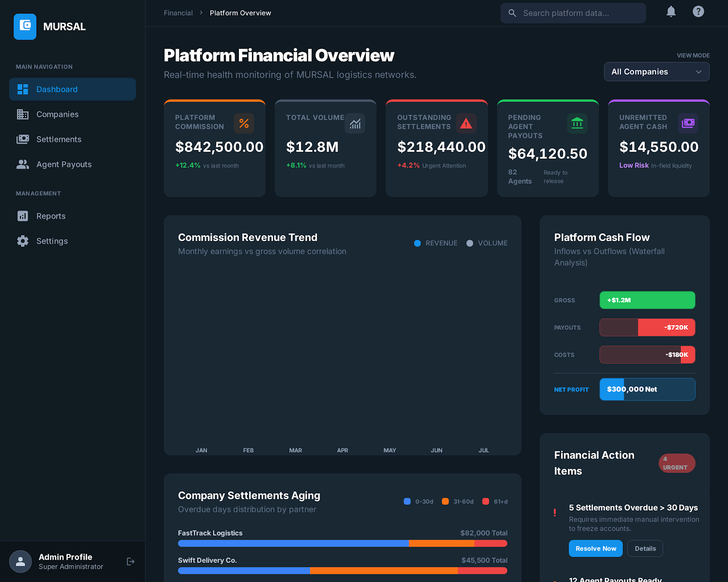Select the Dashboard icon in main navigation

tap(22, 89)
